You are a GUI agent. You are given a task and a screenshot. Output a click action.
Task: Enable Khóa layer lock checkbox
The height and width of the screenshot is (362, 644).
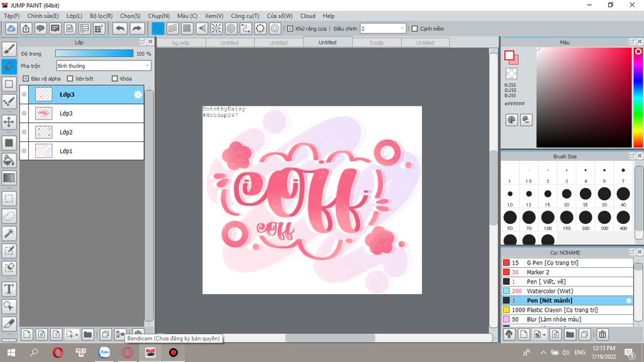(x=115, y=79)
